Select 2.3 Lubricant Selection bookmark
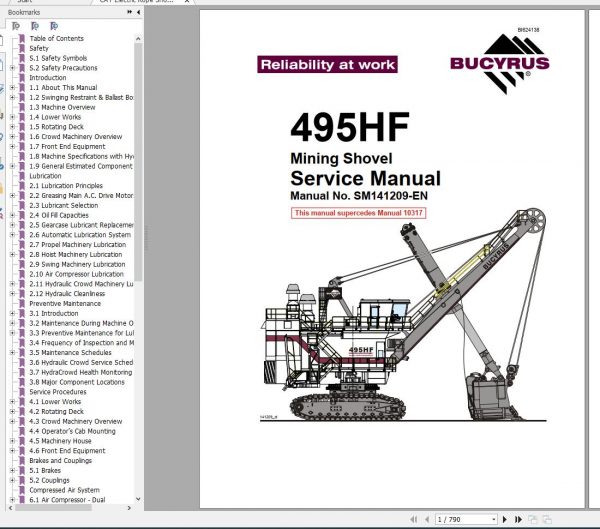Viewport: 600px width, 529px height. pos(64,205)
